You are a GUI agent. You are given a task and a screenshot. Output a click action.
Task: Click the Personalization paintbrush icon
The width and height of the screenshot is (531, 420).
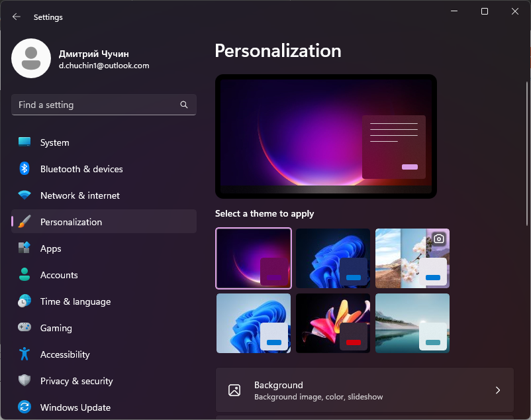click(24, 221)
